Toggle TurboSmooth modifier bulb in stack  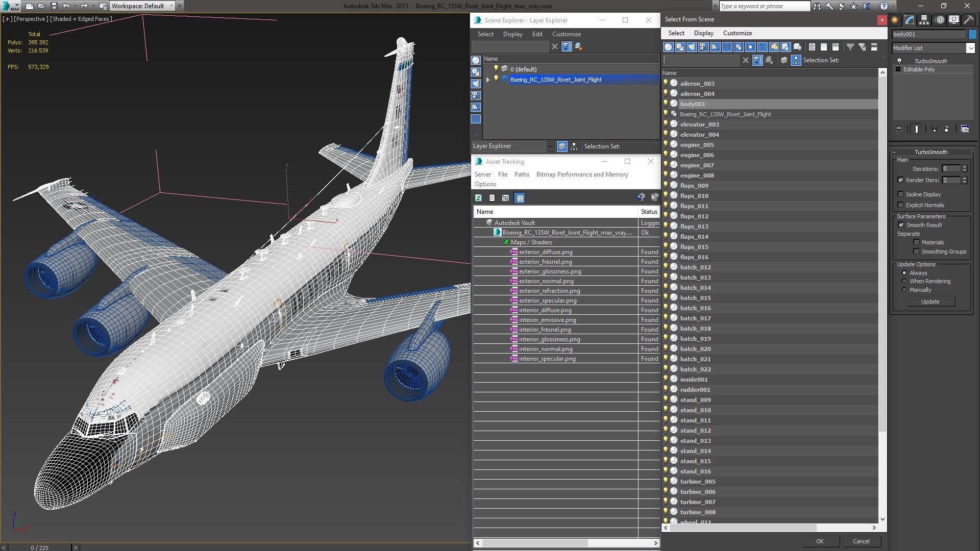(x=899, y=61)
